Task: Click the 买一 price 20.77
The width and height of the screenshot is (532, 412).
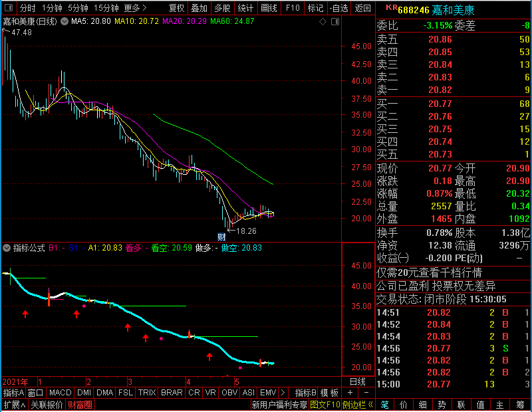Action: [440, 104]
